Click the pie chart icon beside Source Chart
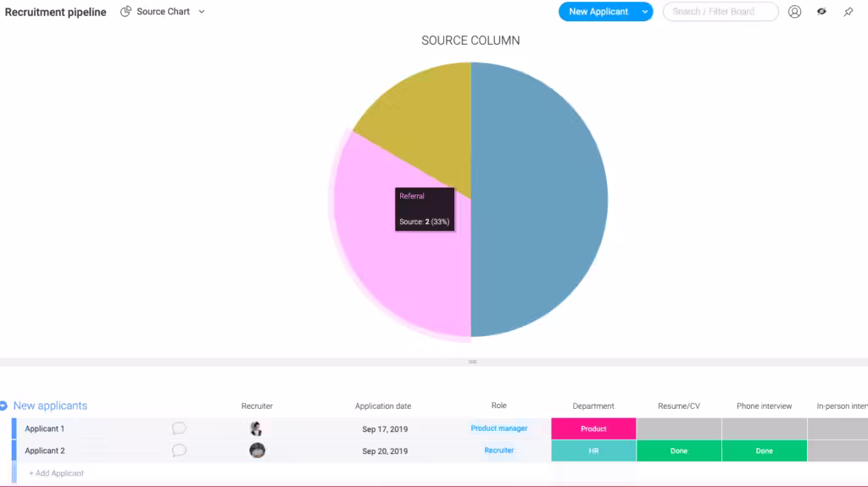 125,11
